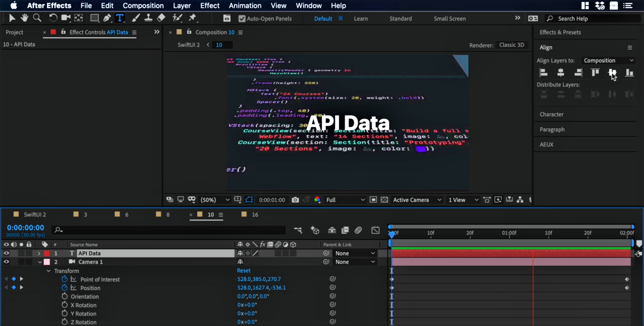
Task: Click Reset for Camera Transform
Action: [x=244, y=271]
